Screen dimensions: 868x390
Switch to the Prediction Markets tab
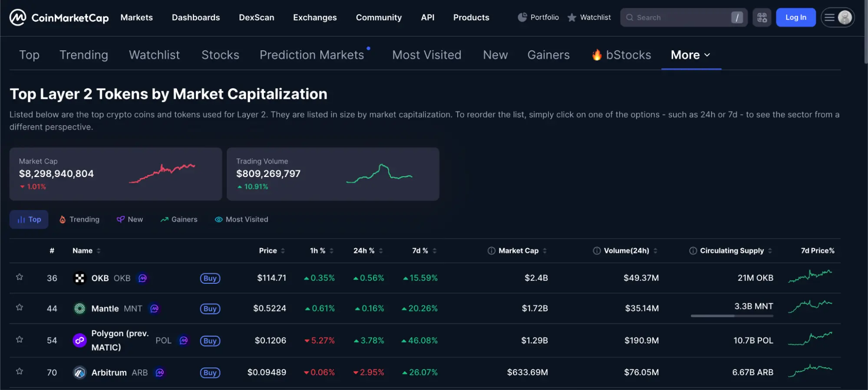(x=312, y=55)
